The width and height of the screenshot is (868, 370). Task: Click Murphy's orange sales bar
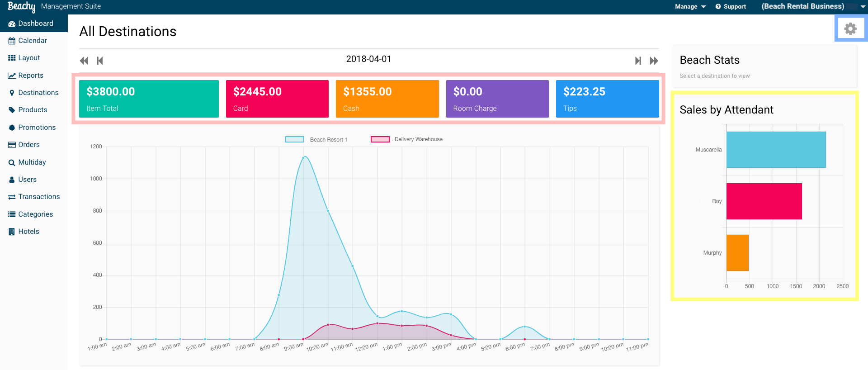[738, 253]
